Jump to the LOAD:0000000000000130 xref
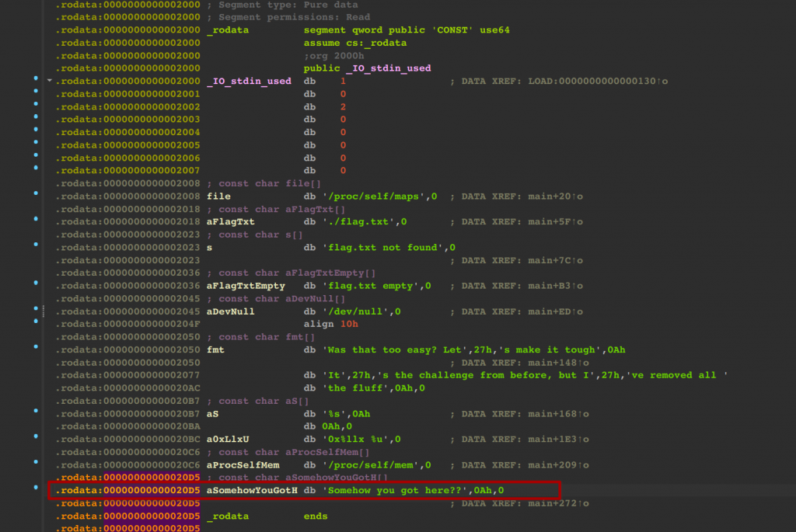 tap(595, 81)
